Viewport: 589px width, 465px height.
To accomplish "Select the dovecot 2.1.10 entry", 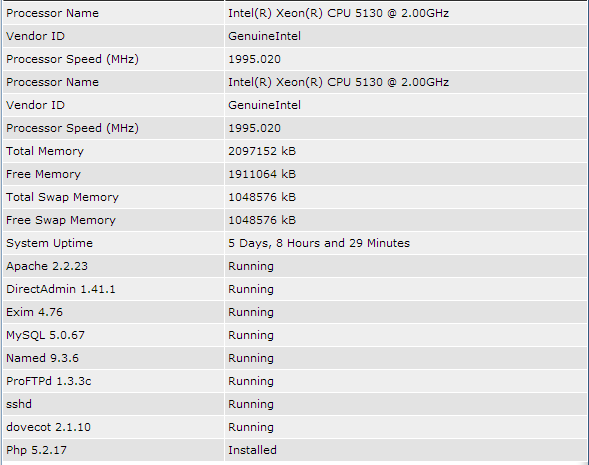I will coord(48,427).
